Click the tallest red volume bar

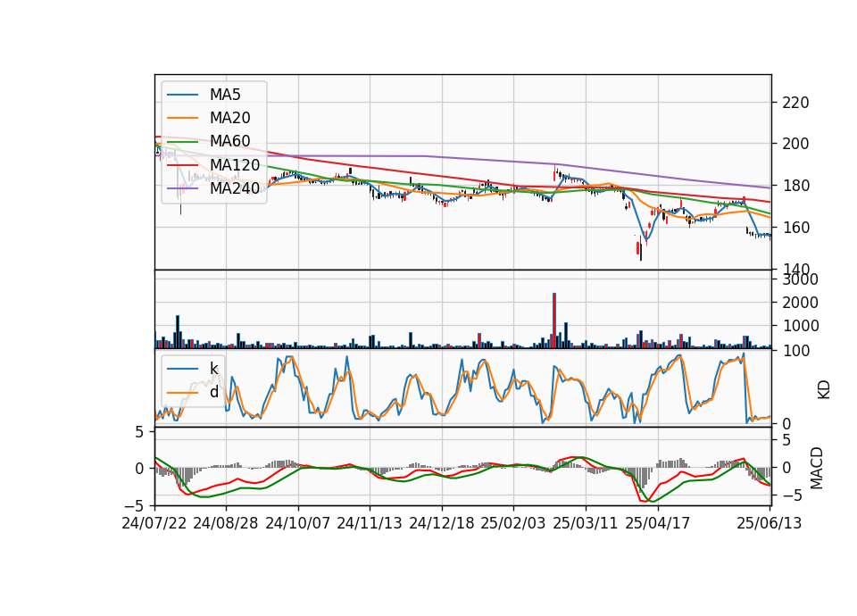click(x=554, y=320)
